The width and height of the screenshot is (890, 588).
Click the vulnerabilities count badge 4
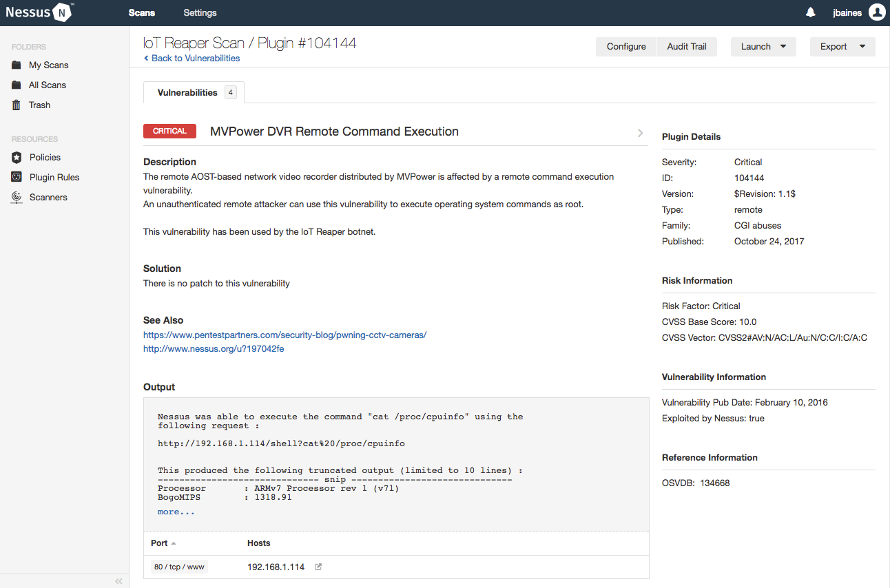230,92
